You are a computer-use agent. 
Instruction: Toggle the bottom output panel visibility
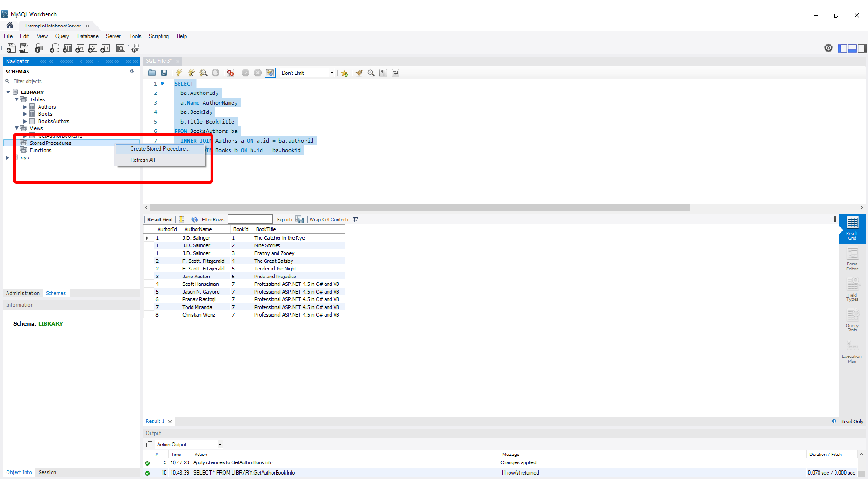pos(852,48)
